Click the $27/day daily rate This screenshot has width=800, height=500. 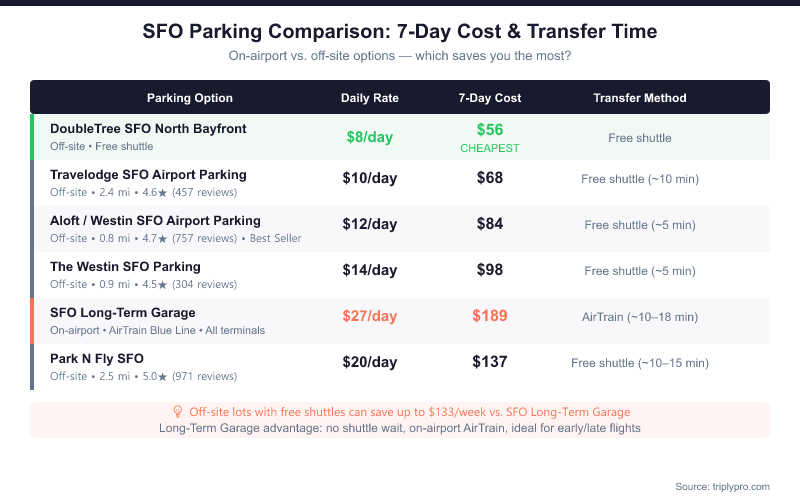pyautogui.click(x=370, y=316)
